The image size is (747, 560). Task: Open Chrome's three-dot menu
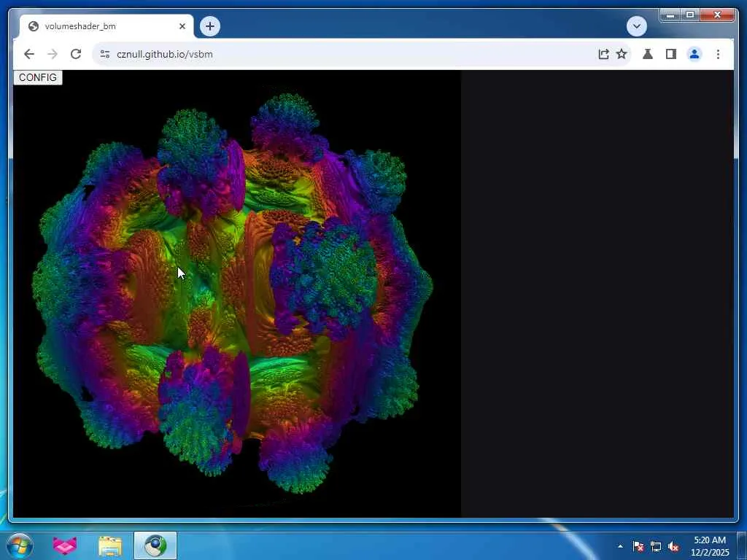[x=718, y=54]
